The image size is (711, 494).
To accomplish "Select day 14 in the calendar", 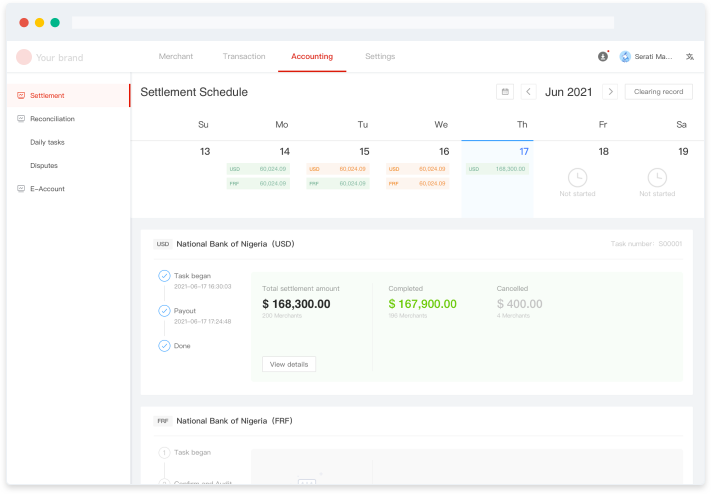I will point(284,152).
